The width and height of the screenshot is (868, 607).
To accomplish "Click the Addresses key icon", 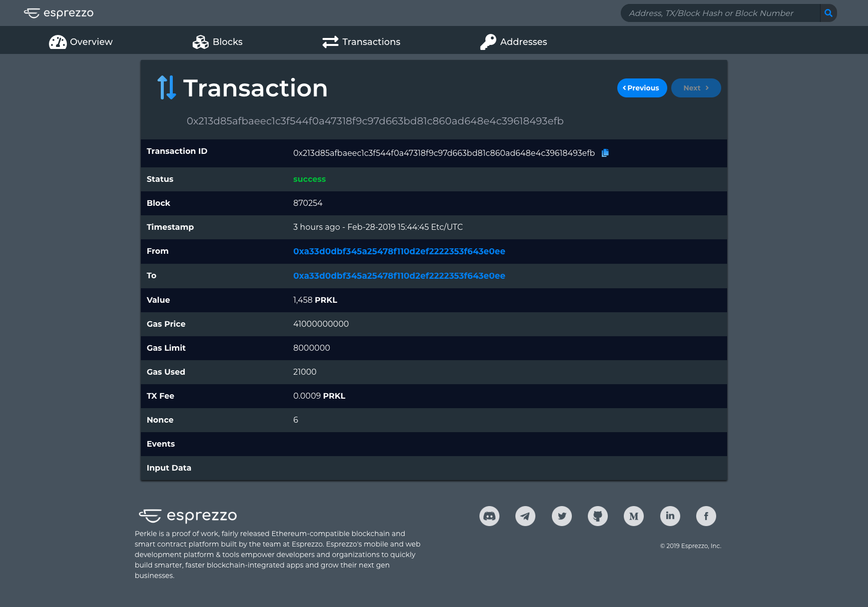I will (488, 42).
